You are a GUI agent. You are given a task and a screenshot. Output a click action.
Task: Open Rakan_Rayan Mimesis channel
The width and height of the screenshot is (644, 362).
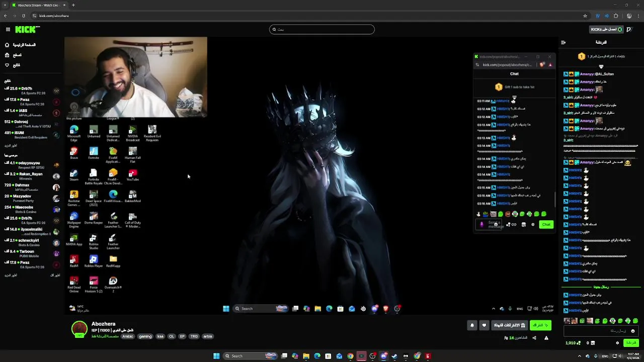(32, 176)
